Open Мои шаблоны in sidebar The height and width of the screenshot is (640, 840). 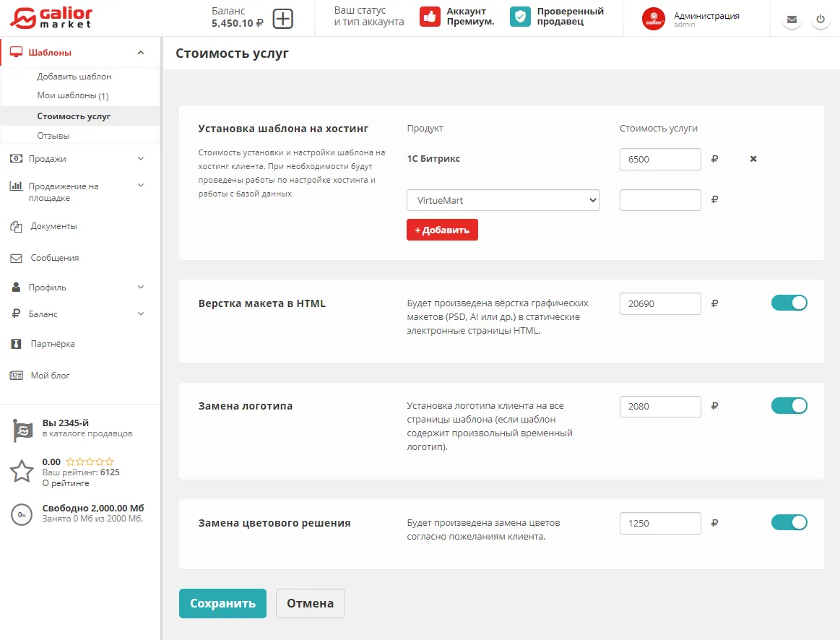[72, 95]
